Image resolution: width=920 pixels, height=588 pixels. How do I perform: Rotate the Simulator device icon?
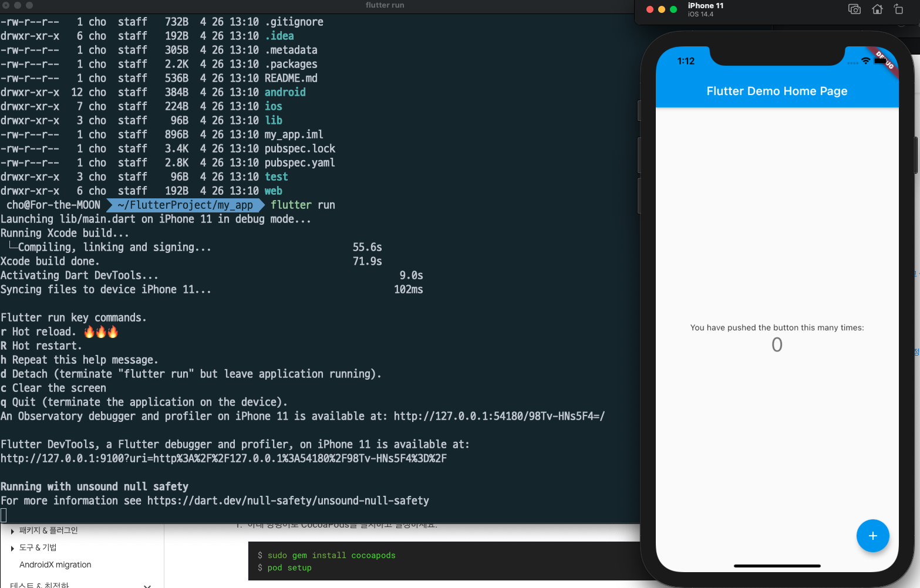pos(898,9)
